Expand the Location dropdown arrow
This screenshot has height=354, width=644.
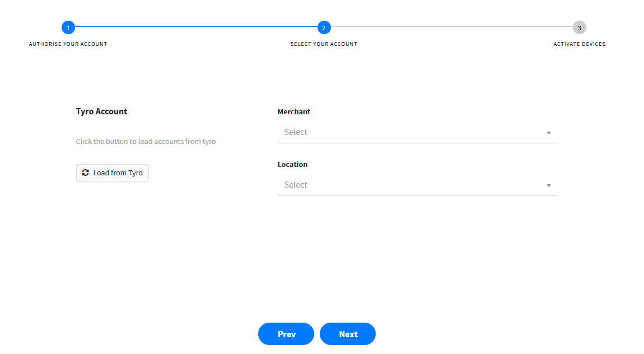click(x=549, y=185)
